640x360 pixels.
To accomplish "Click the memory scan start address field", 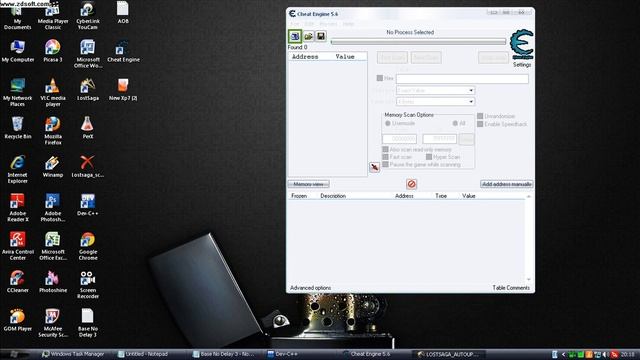I will click(x=399, y=139).
